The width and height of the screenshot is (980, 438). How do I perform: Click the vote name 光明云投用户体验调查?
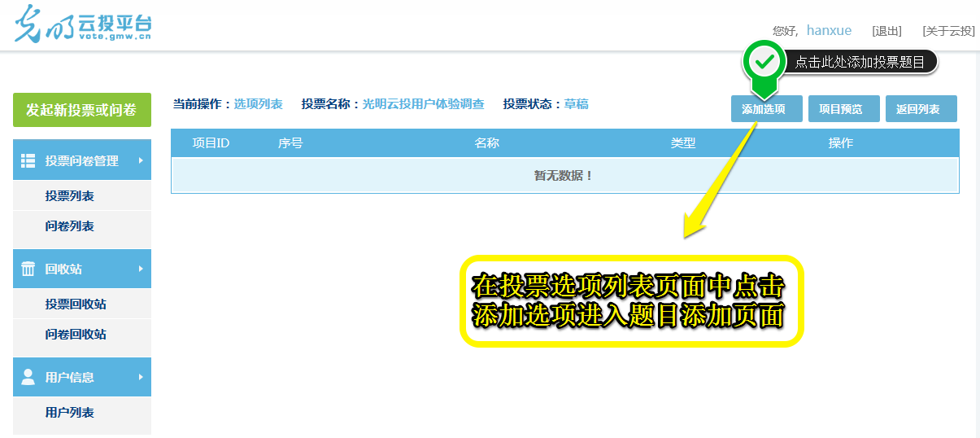pyautogui.click(x=423, y=104)
